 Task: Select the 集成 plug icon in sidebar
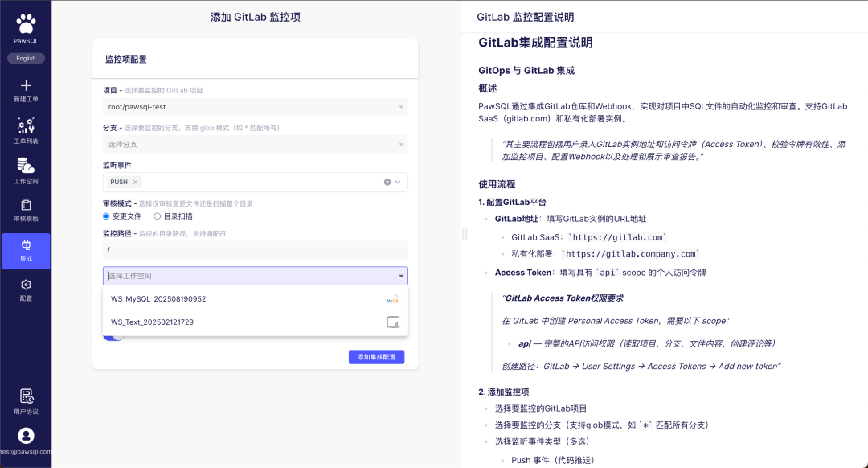(26, 245)
